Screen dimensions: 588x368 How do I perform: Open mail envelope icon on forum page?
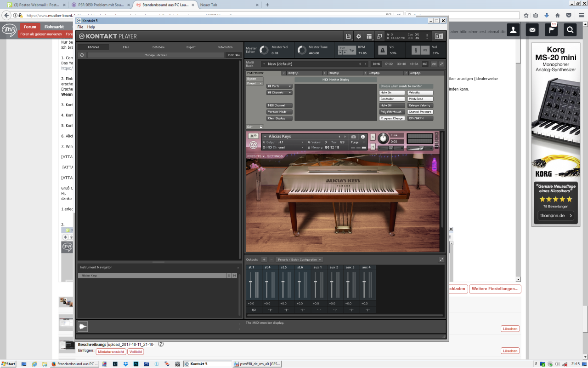[532, 30]
